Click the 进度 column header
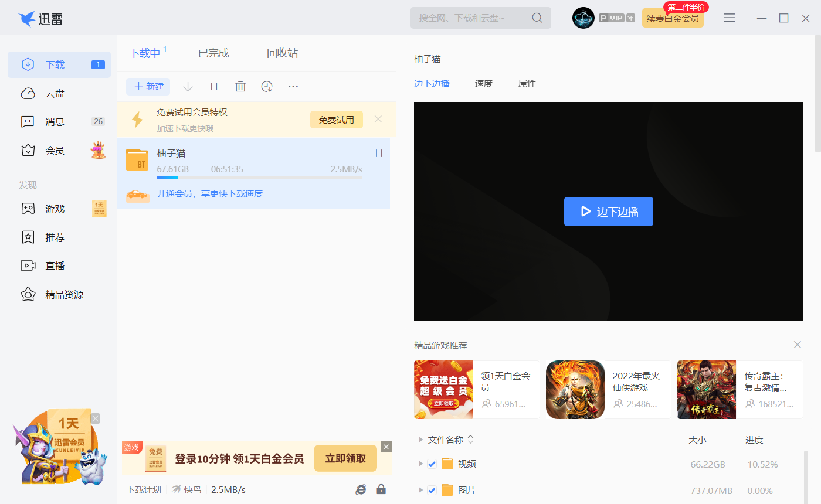Viewport: 821px width, 504px height. tap(754, 440)
